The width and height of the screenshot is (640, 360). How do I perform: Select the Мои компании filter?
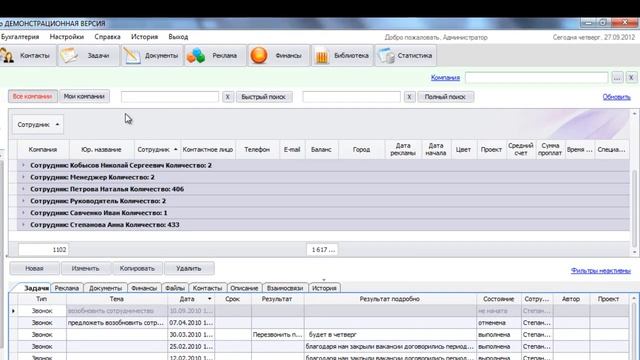[x=84, y=96]
